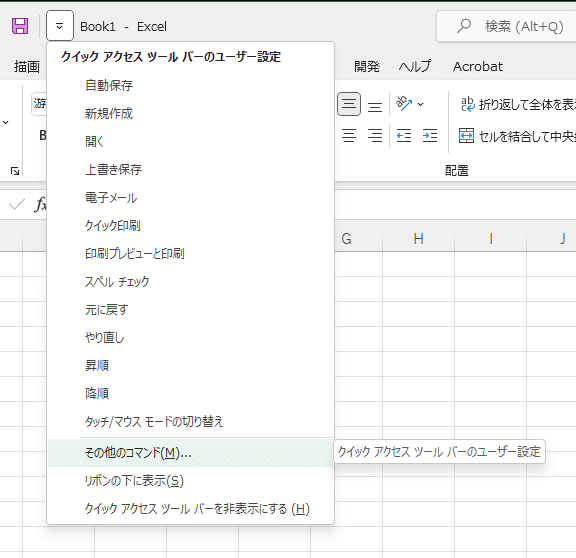Open the ヘルプ ribbon tab

coord(415,66)
